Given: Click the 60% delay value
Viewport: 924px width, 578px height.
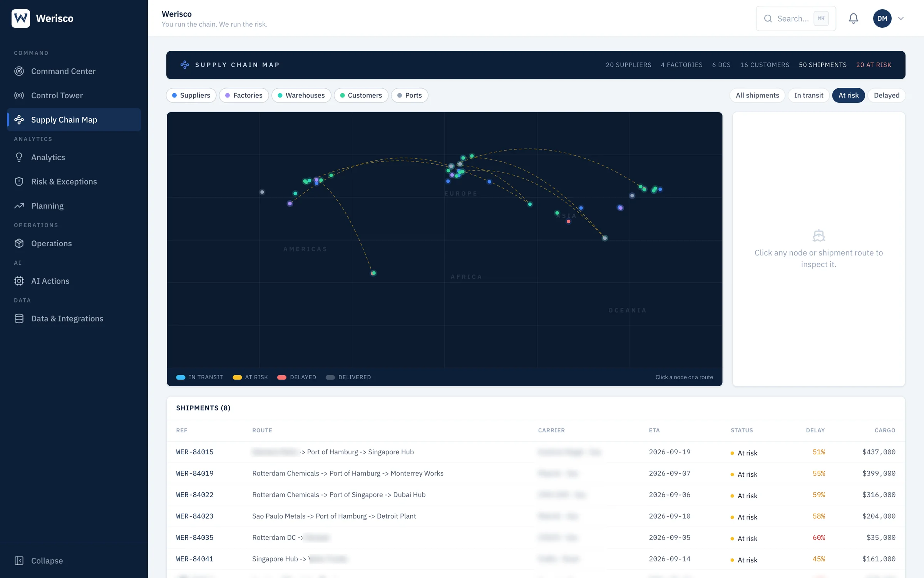Looking at the screenshot, I should tap(819, 538).
